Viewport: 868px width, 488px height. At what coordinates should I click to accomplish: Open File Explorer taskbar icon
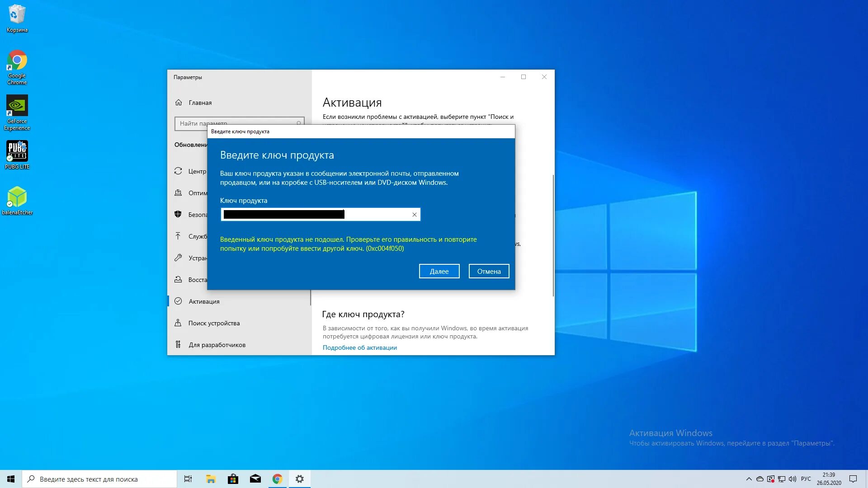210,479
